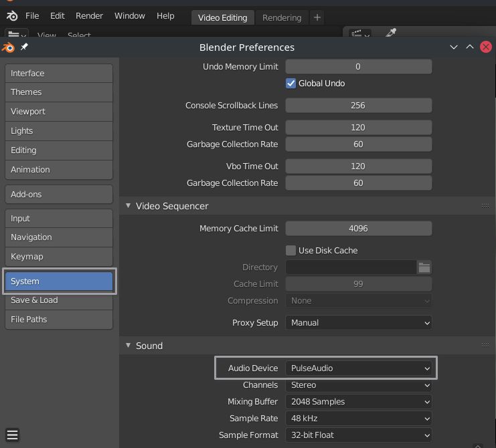Image resolution: width=496 pixels, height=448 pixels.
Task: Click the Undo Memory Limit value field
Action: point(358,67)
